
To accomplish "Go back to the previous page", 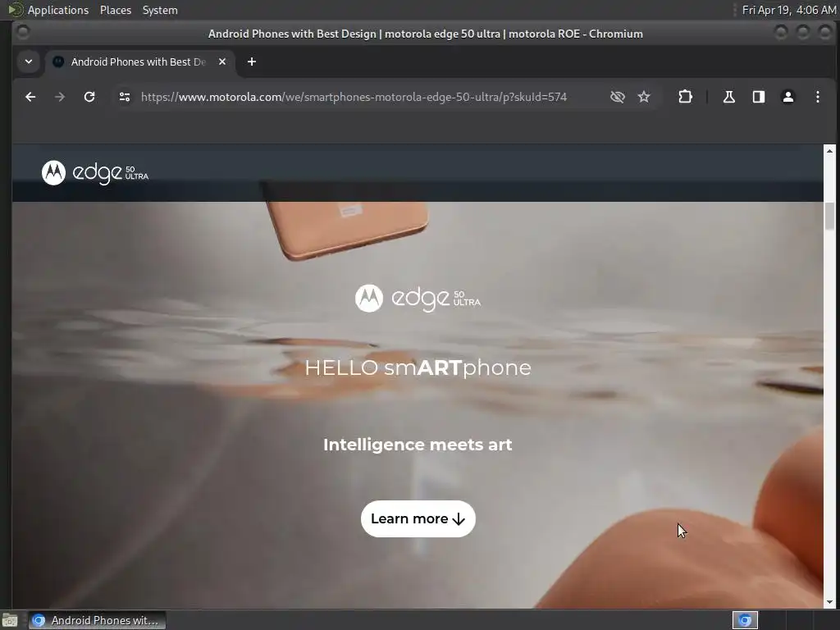I will 30,97.
